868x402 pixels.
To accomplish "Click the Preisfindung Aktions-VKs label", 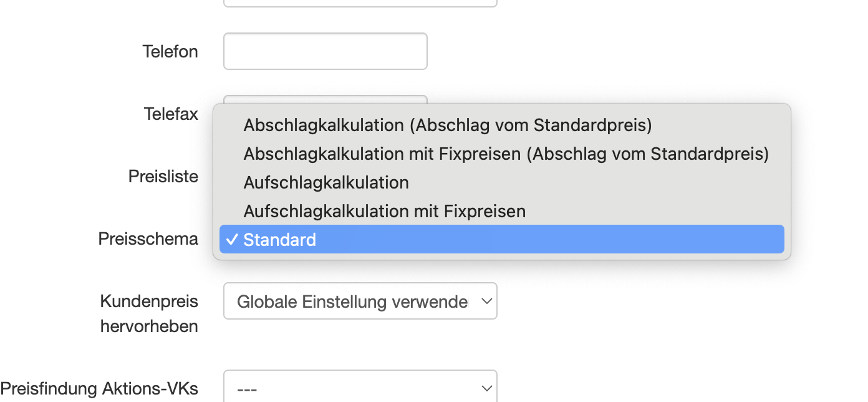I will [101, 388].
